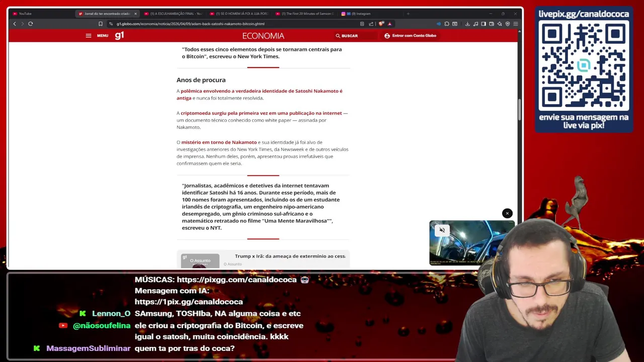Screen dimensions: 644x362
Task: Open the Brave Playlist music note icon
Action: [x=475, y=24]
